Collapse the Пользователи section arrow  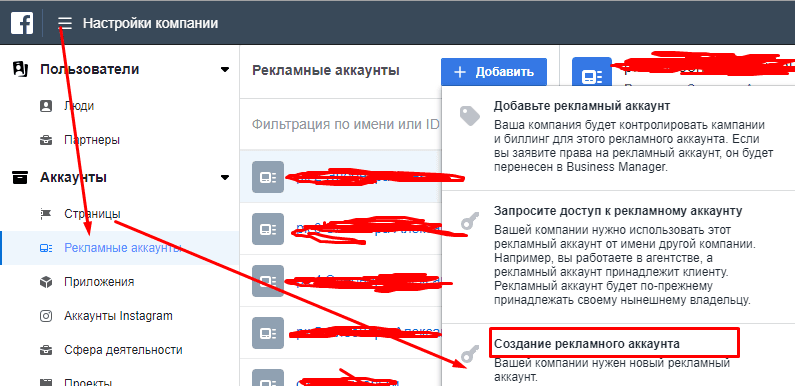pyautogui.click(x=225, y=70)
